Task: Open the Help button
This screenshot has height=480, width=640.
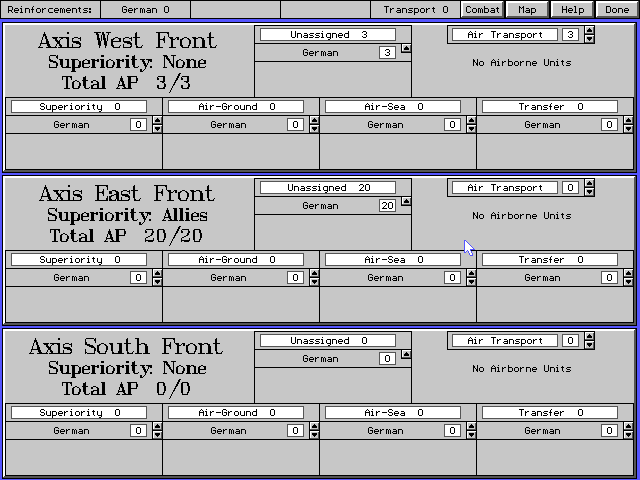Action: [572, 9]
